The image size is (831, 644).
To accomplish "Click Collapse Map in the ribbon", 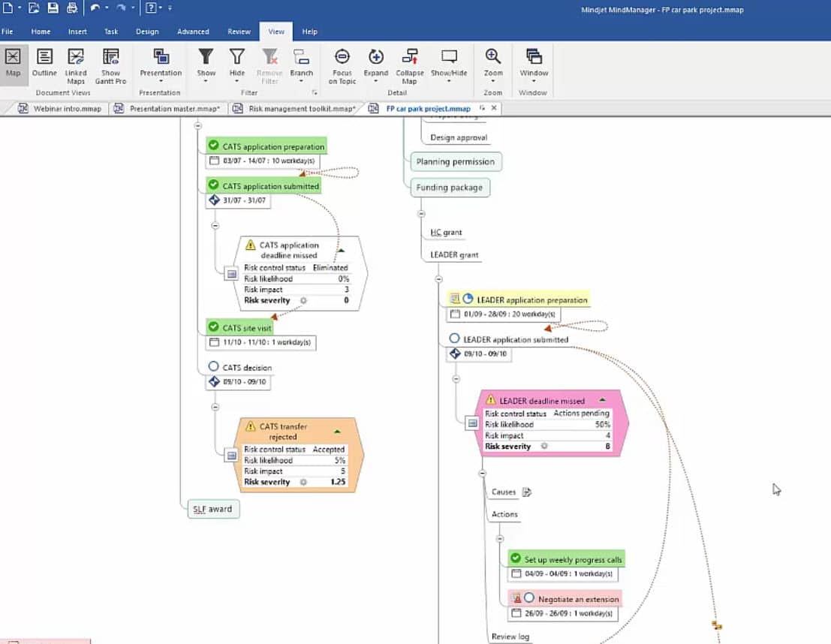I will tap(410, 66).
